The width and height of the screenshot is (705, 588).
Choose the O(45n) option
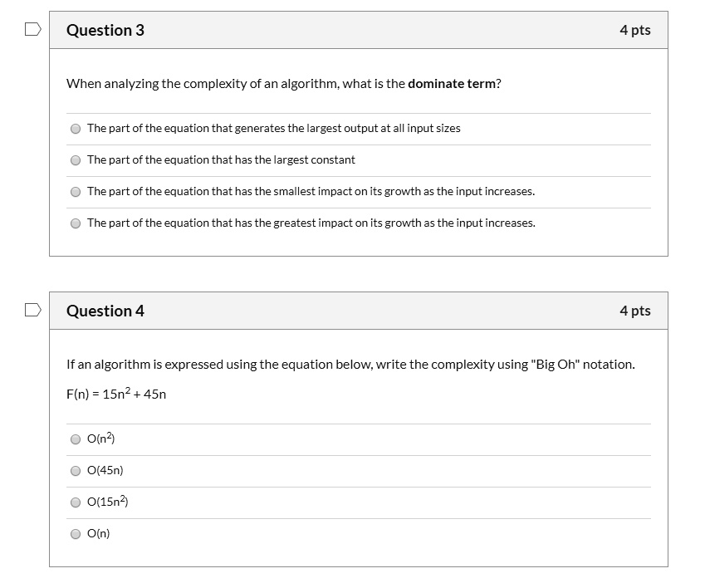pos(75,470)
